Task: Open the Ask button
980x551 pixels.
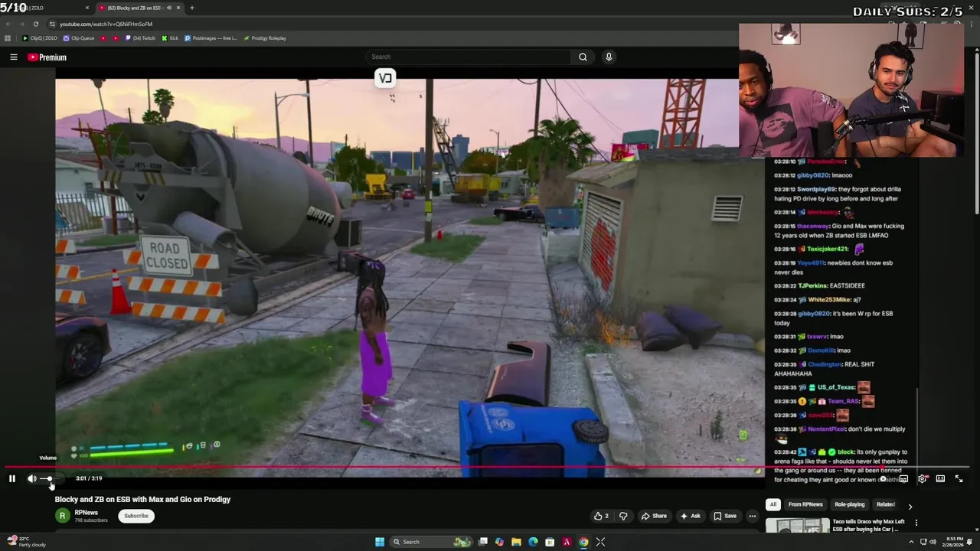Action: (x=690, y=516)
